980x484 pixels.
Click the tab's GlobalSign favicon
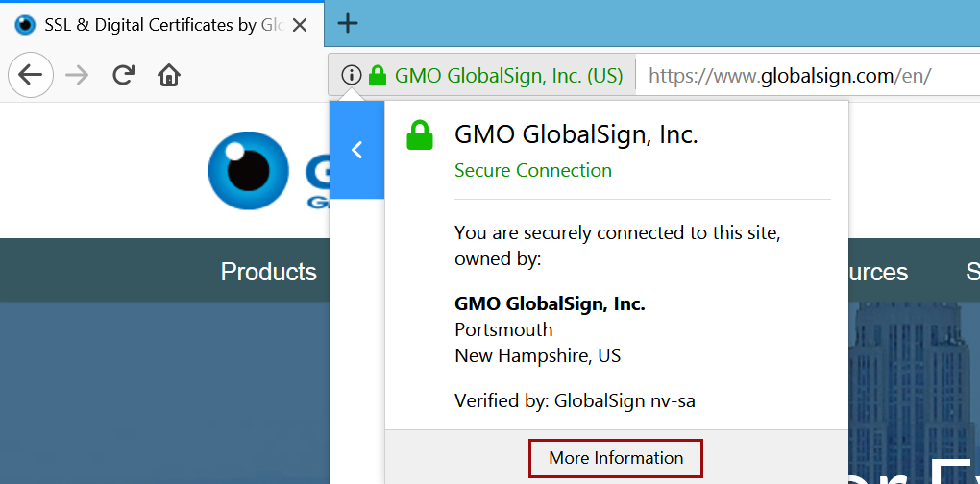tap(25, 25)
